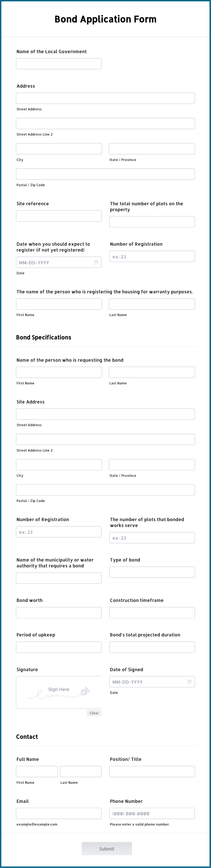211x868 pixels.
Task: Click the Email input field
Action: coord(59,813)
